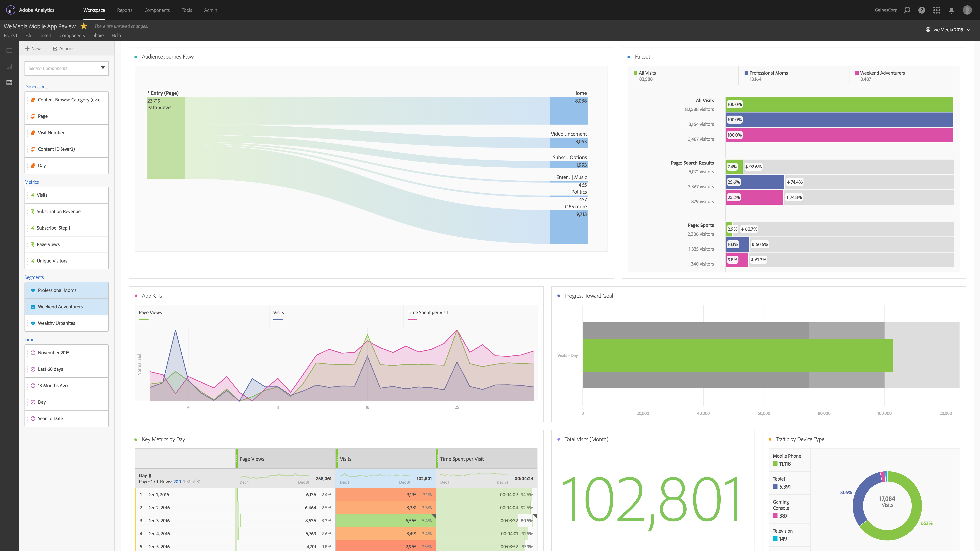Toggle the Visits tab in App KPIs
The image size is (980, 551).
click(278, 311)
